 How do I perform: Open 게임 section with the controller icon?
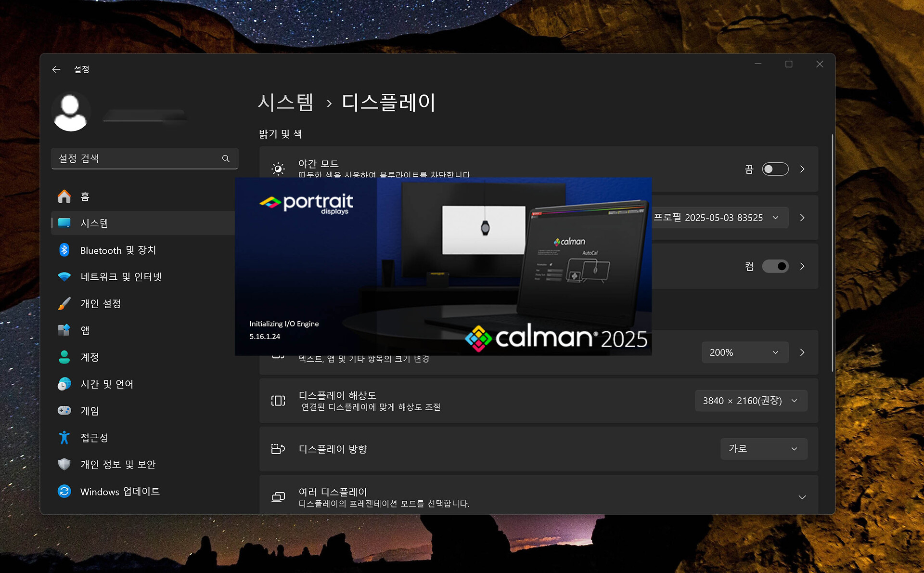click(90, 411)
